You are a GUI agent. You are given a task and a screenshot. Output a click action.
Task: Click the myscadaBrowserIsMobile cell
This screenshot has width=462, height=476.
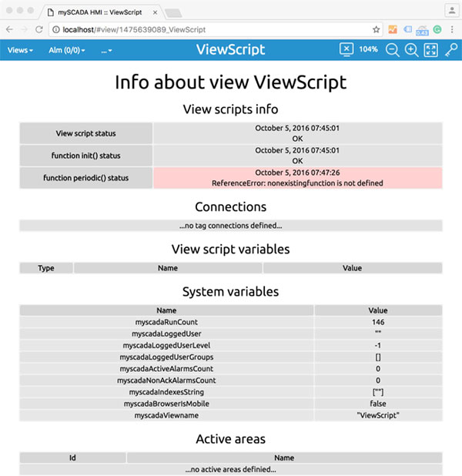click(x=166, y=404)
